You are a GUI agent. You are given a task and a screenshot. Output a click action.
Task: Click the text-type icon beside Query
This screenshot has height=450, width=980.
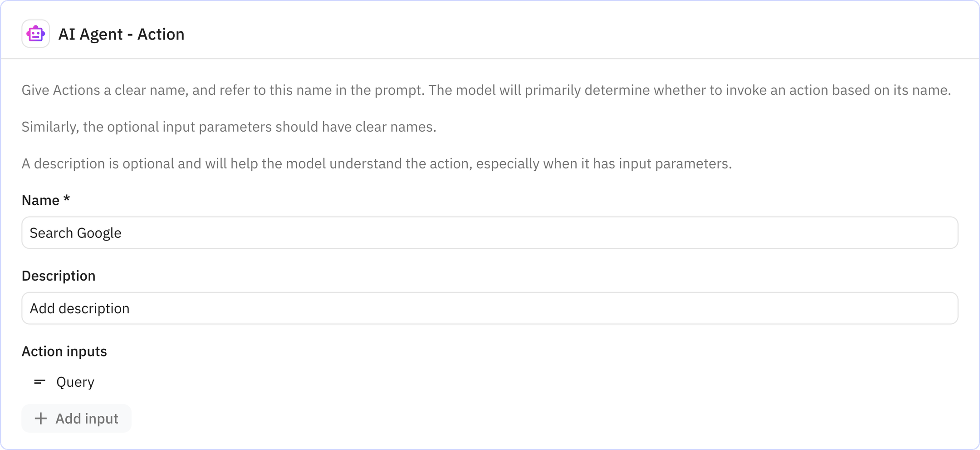pyautogui.click(x=40, y=382)
